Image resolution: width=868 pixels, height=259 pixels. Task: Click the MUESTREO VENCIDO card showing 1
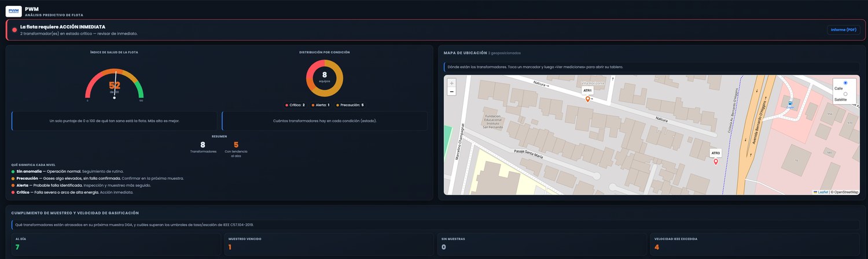pos(329,244)
